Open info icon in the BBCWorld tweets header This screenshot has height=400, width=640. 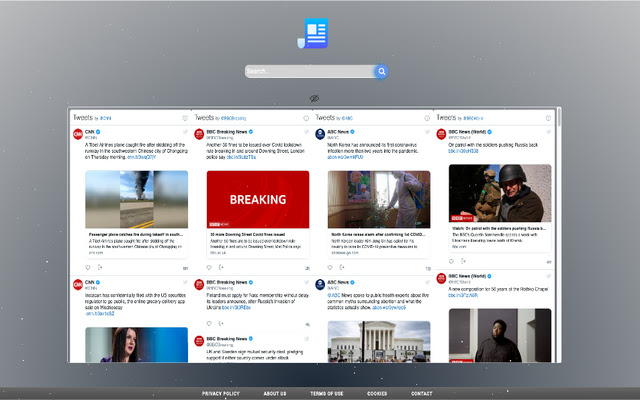tap(548, 118)
